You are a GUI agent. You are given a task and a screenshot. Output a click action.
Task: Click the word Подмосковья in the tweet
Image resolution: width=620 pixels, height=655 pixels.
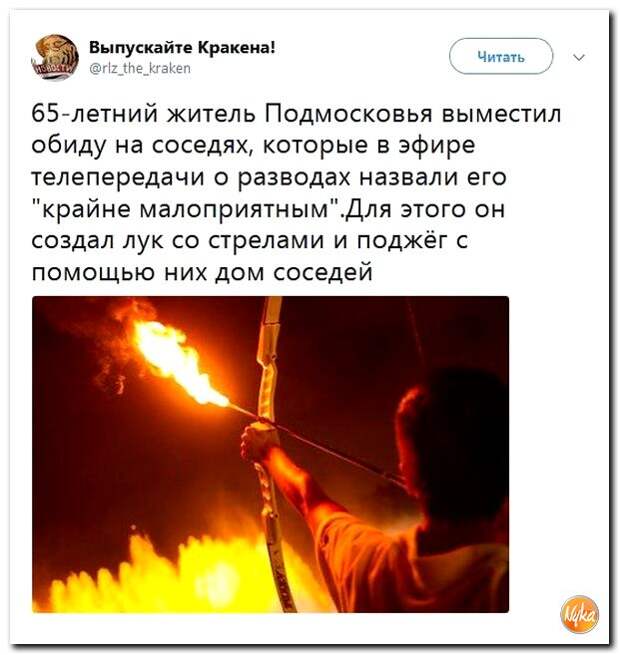349,114
